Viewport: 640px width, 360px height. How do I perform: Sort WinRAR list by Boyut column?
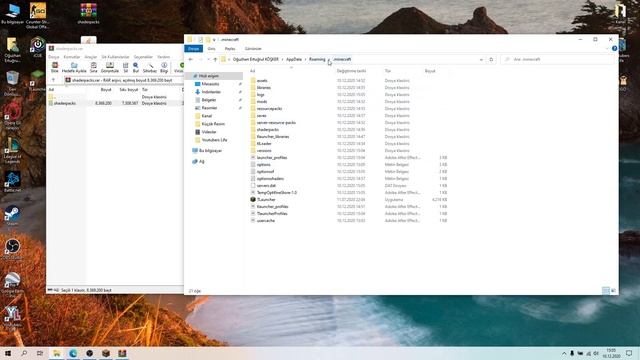coord(106,89)
